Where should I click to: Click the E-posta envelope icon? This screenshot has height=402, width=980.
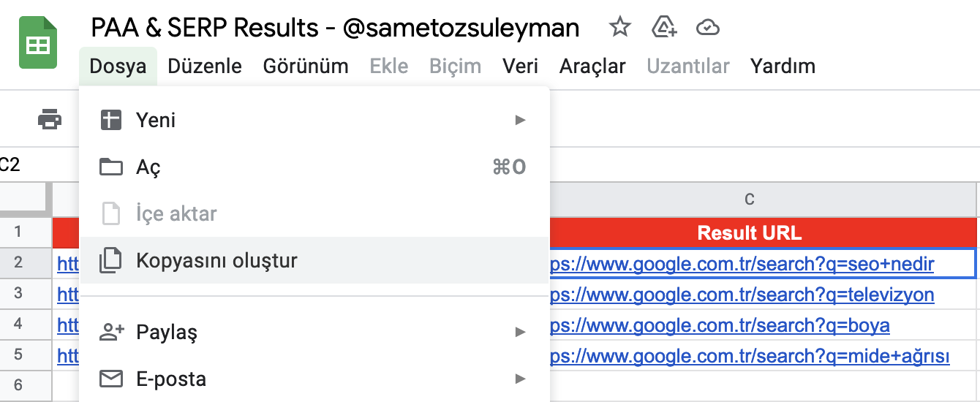(111, 379)
